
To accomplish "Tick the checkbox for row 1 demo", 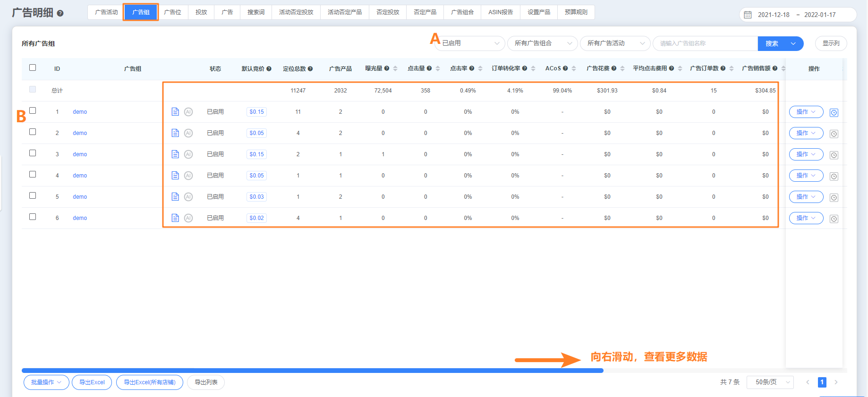I will pos(33,110).
